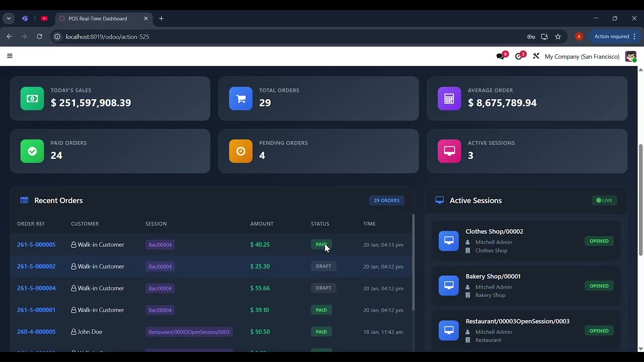Switch company via My Company (San Francisco)
The image size is (644, 362).
click(x=582, y=56)
